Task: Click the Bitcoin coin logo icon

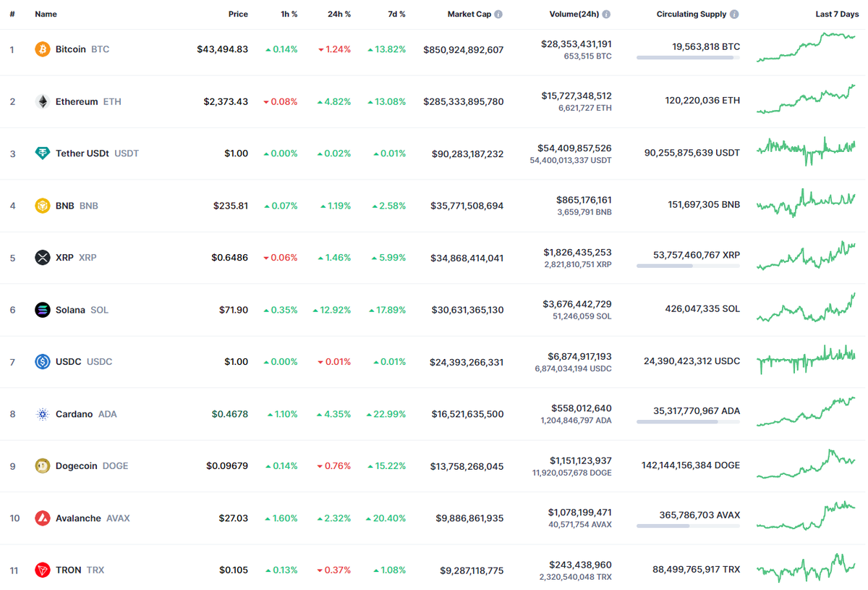Action: pos(43,49)
